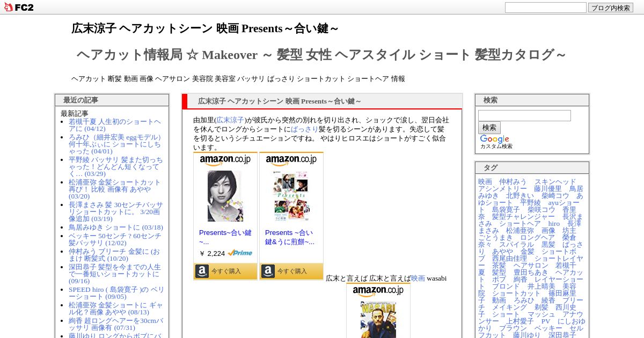Select the 藤川優里 tag
Image resolution: width=644 pixels, height=338 pixels.
coord(548,189)
